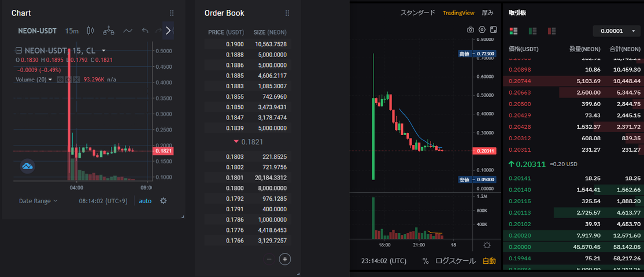This screenshot has height=277, width=644.
Task: Take chart snapshot with camera icon
Action: point(470,30)
